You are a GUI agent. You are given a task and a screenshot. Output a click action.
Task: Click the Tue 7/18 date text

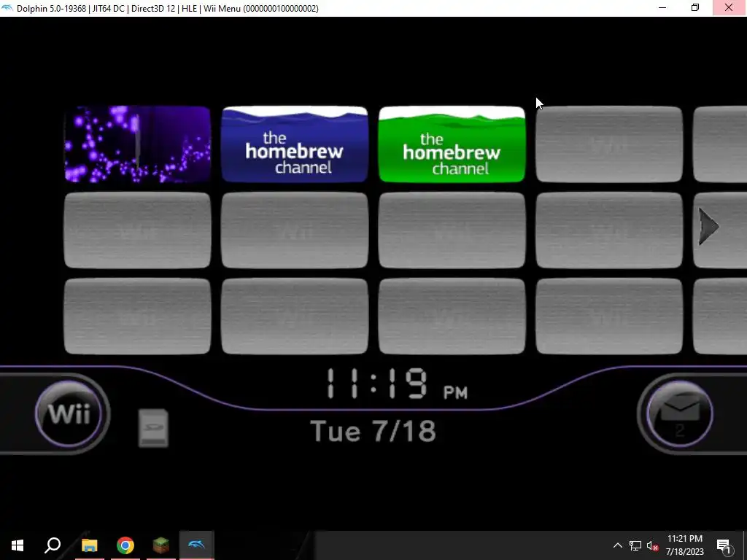[373, 431]
